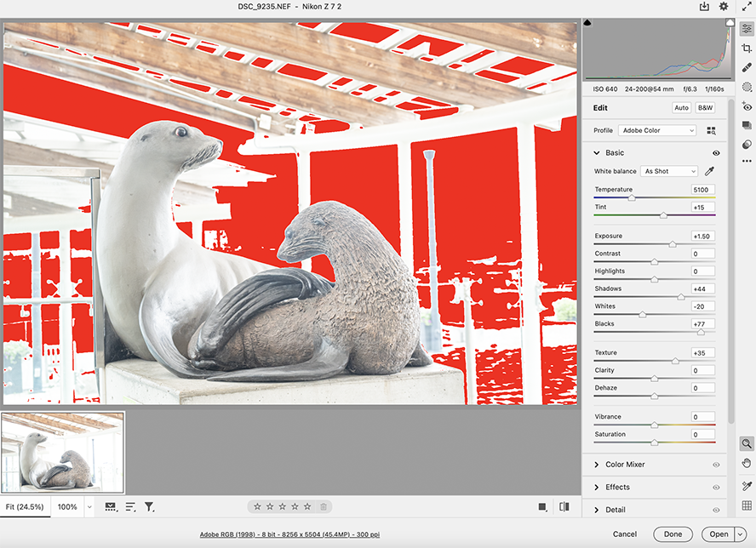Select the Crop tool in the right toolbar

tap(747, 49)
